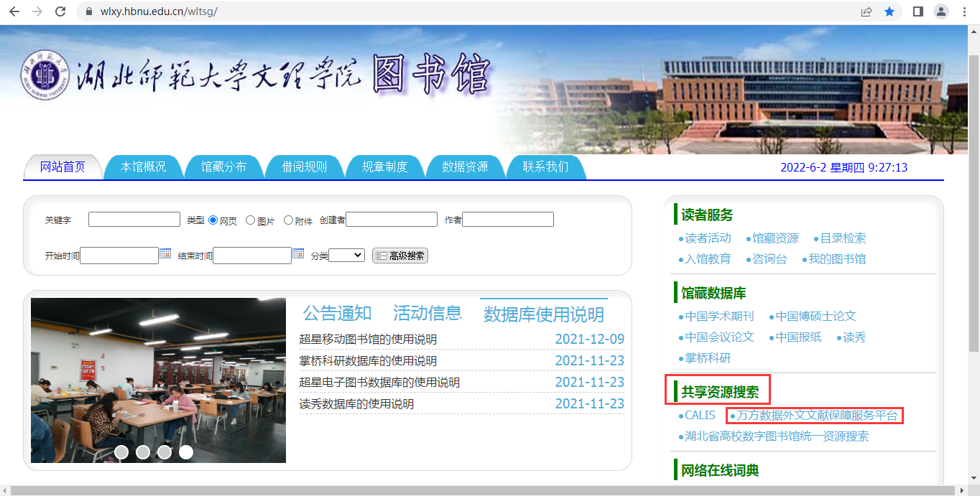The width and height of the screenshot is (980, 496).
Task: Open the browser side panel icon
Action: [917, 11]
